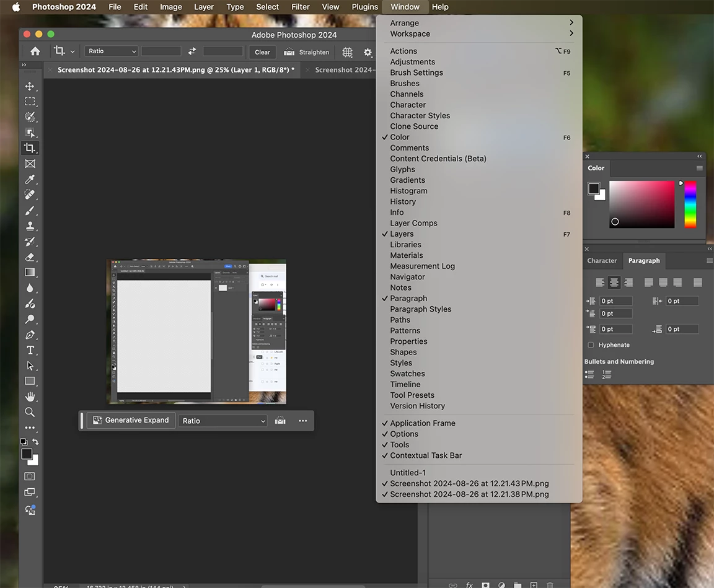Select the Eraser tool
This screenshot has width=714, height=588.
(30, 257)
